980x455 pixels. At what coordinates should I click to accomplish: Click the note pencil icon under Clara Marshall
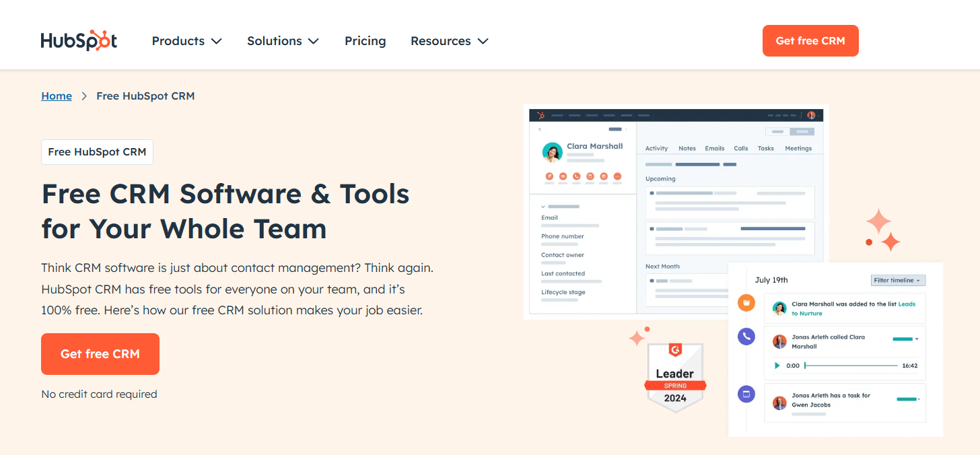pyautogui.click(x=550, y=176)
